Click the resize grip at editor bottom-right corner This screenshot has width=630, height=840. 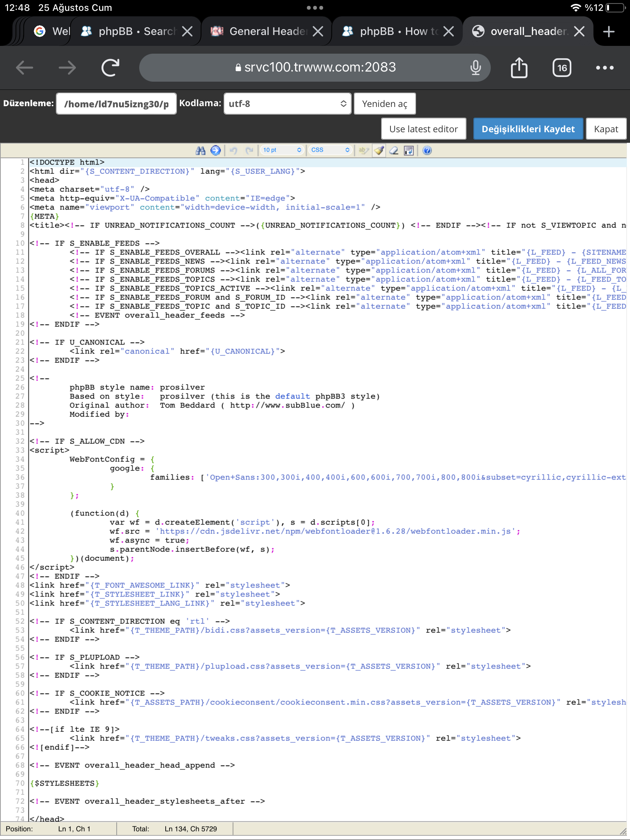pos(623,831)
